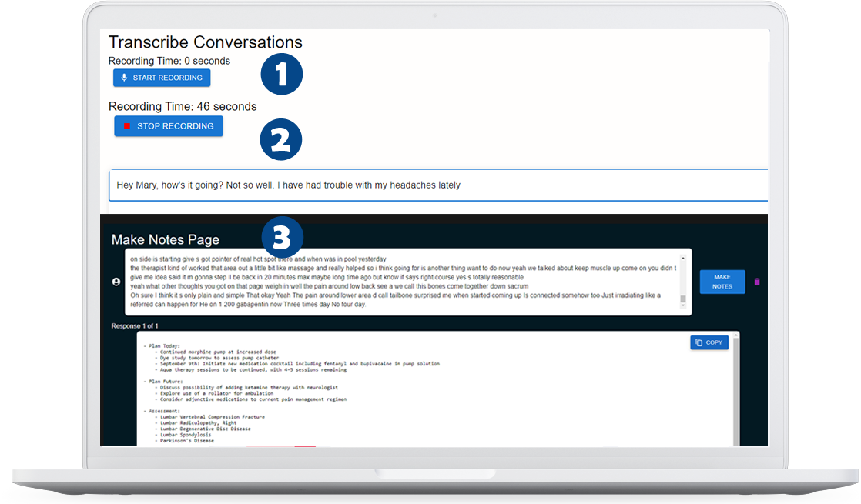Click the numbered step 3 circle badge

click(281, 238)
